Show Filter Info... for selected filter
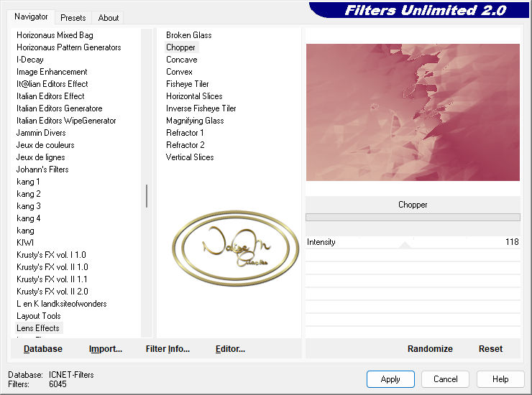532x395 pixels. click(168, 349)
